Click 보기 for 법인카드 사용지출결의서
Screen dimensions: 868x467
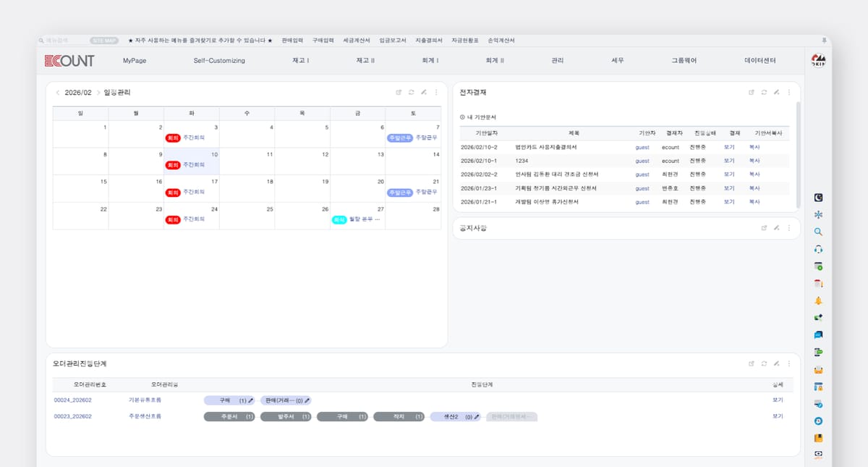point(728,147)
